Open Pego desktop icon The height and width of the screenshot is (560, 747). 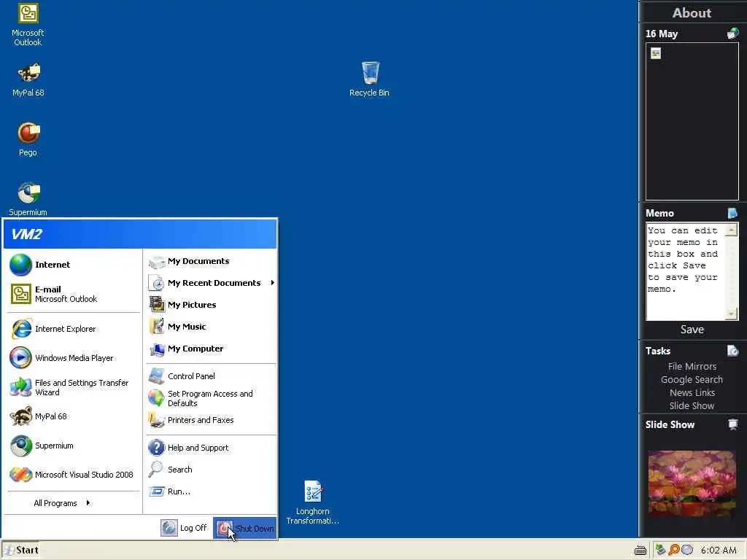(x=28, y=139)
